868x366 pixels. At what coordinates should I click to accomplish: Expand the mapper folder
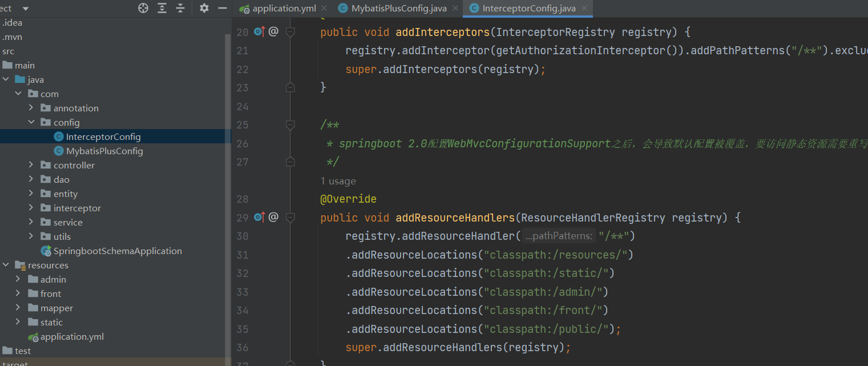point(18,308)
